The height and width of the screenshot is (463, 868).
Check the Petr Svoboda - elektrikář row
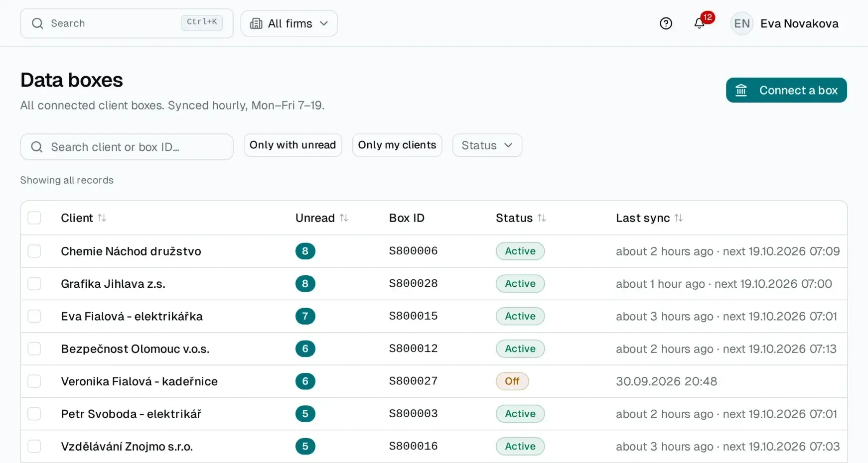[x=34, y=414]
